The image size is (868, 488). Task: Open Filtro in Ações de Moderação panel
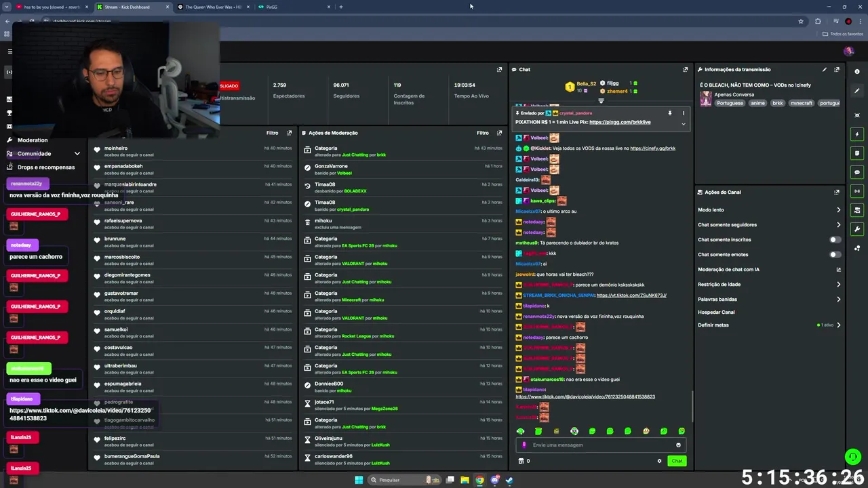pos(482,133)
